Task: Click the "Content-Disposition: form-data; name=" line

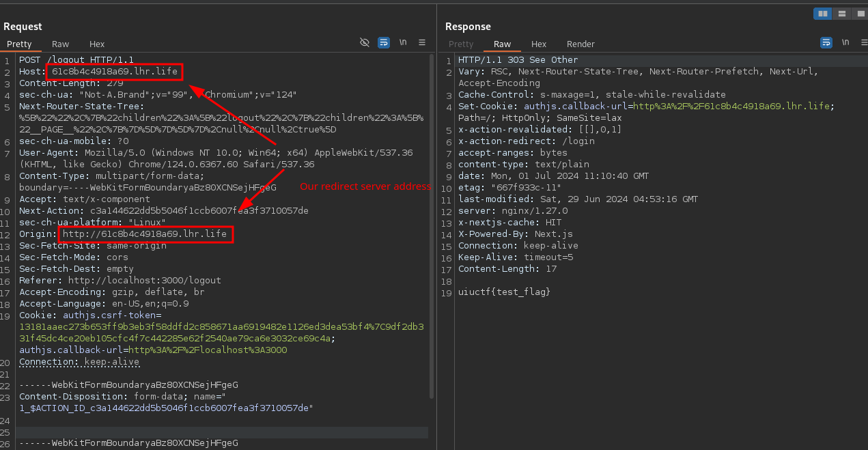Action: [122, 396]
